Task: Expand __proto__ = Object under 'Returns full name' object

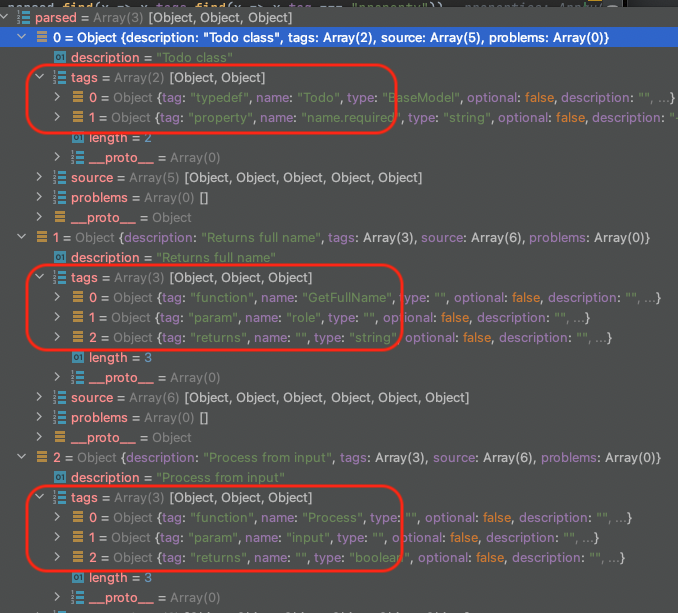Action: coord(39,437)
